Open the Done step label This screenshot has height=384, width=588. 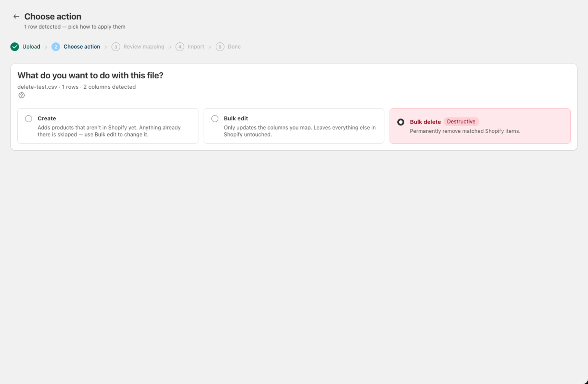click(x=234, y=47)
